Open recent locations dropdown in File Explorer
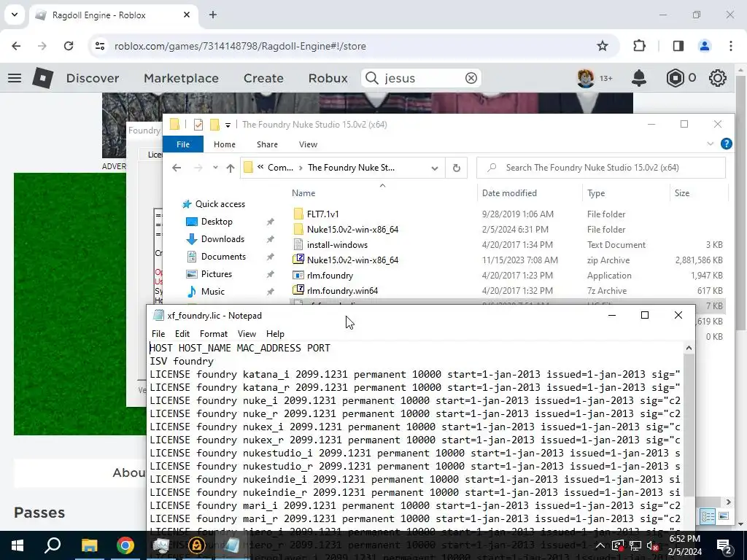747x560 pixels. tap(215, 168)
